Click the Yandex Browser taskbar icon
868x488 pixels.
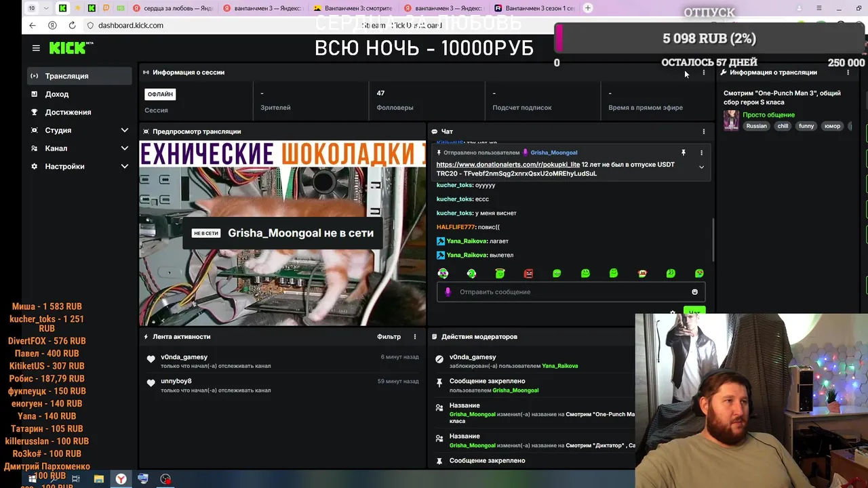point(121,479)
